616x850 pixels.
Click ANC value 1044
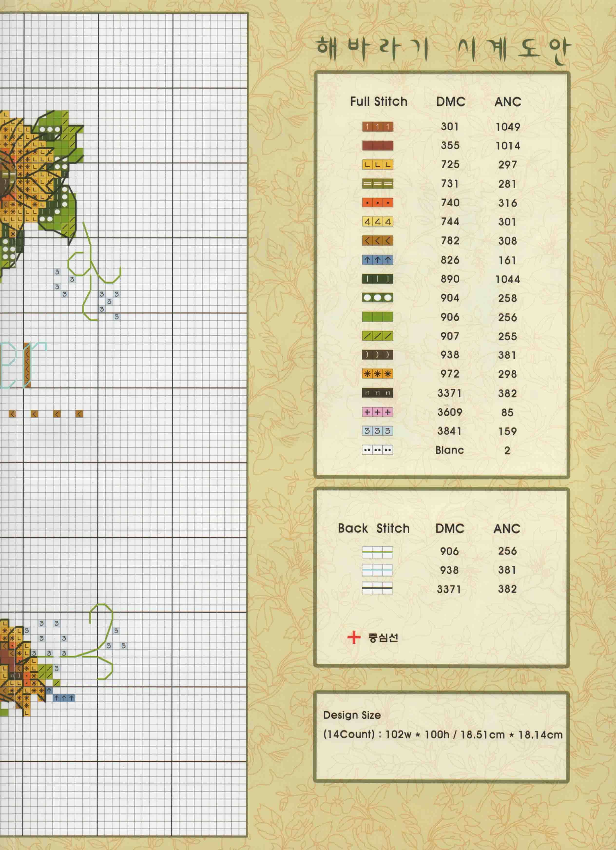508,279
